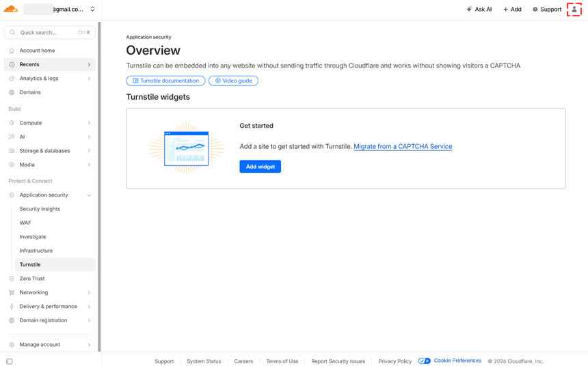Click the Delivery & performance lightning icon
588x366 pixels.
coord(12,307)
